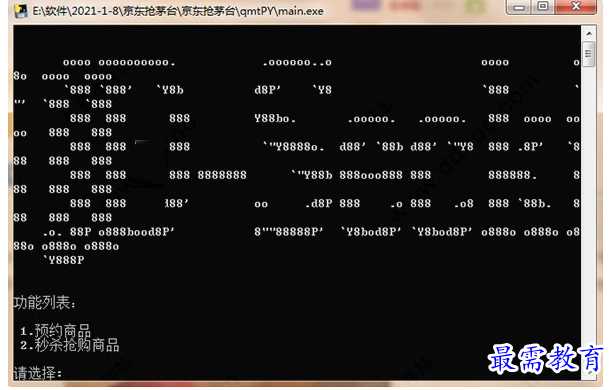Close the main.exe console window
612x390 pixels.
pos(575,7)
